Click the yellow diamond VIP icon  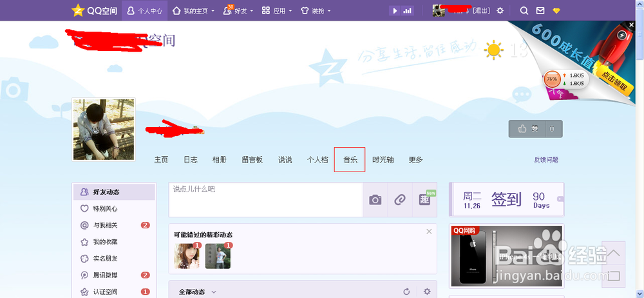[x=556, y=11]
